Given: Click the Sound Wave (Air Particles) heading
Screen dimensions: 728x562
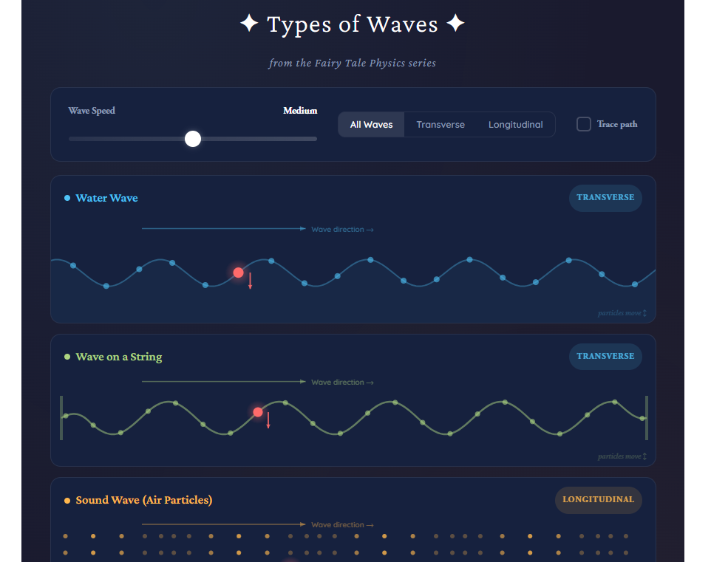Looking at the screenshot, I should coord(144,500).
